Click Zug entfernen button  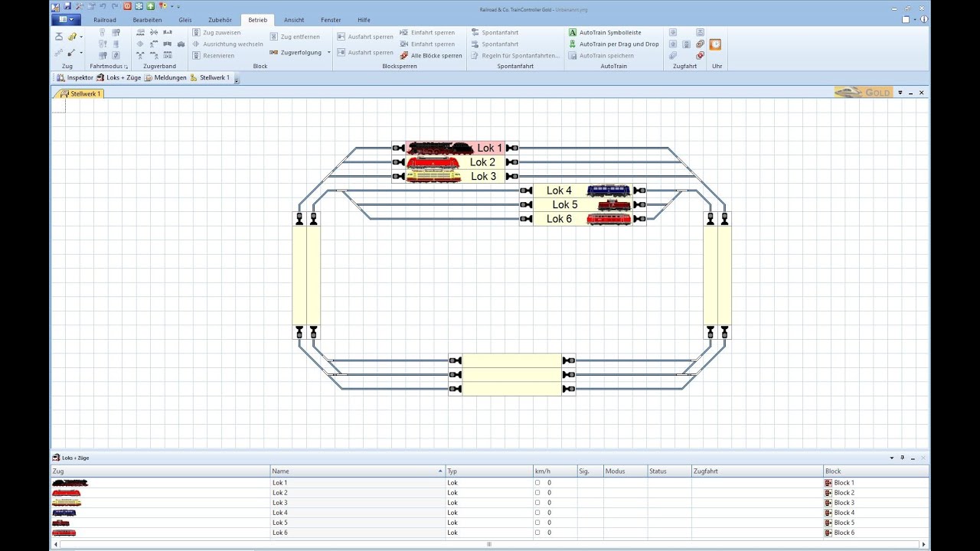point(295,37)
